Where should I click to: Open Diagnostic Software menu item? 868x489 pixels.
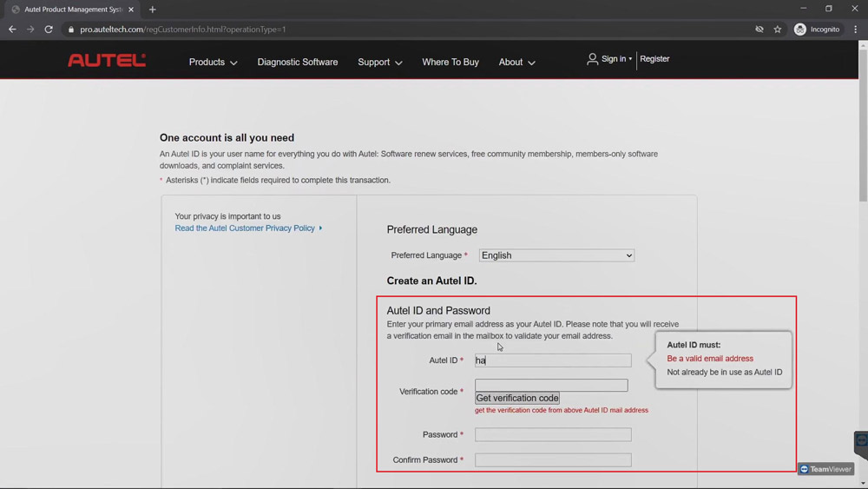(x=297, y=62)
